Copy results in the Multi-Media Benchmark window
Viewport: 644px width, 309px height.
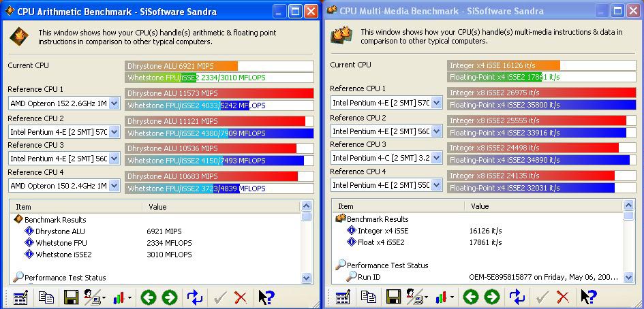(369, 297)
